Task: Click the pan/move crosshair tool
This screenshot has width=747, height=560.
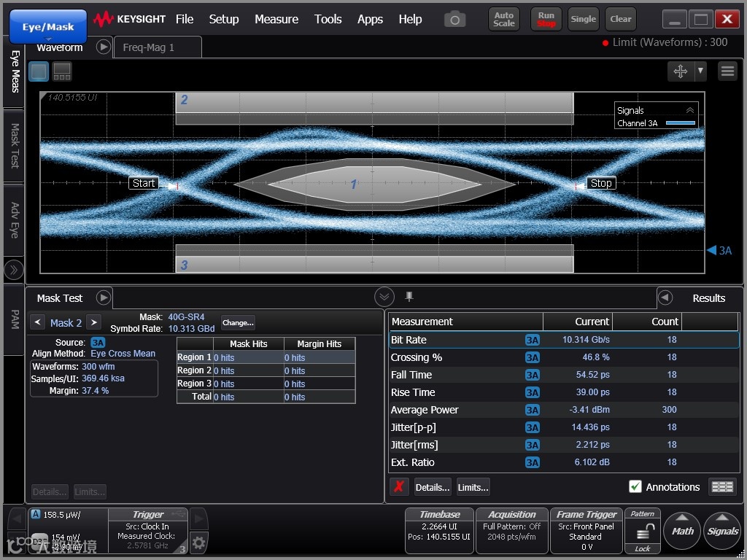Action: coord(680,71)
